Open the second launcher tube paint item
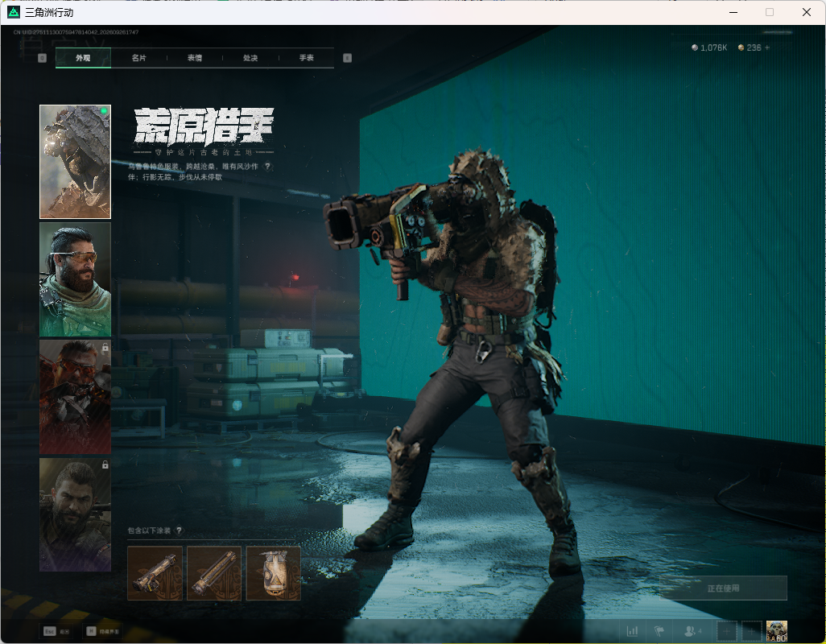The height and width of the screenshot is (644, 826). pyautogui.click(x=214, y=573)
